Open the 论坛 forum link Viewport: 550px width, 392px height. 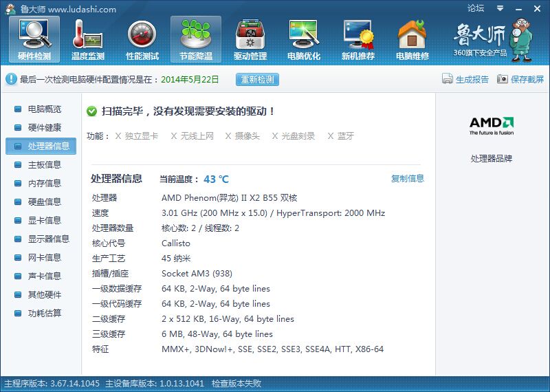(x=476, y=8)
